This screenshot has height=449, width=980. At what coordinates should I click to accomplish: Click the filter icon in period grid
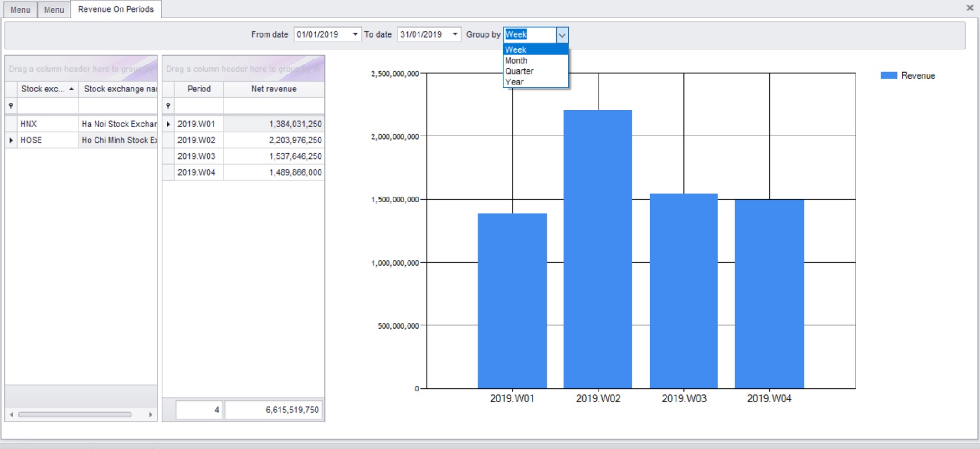tap(168, 106)
